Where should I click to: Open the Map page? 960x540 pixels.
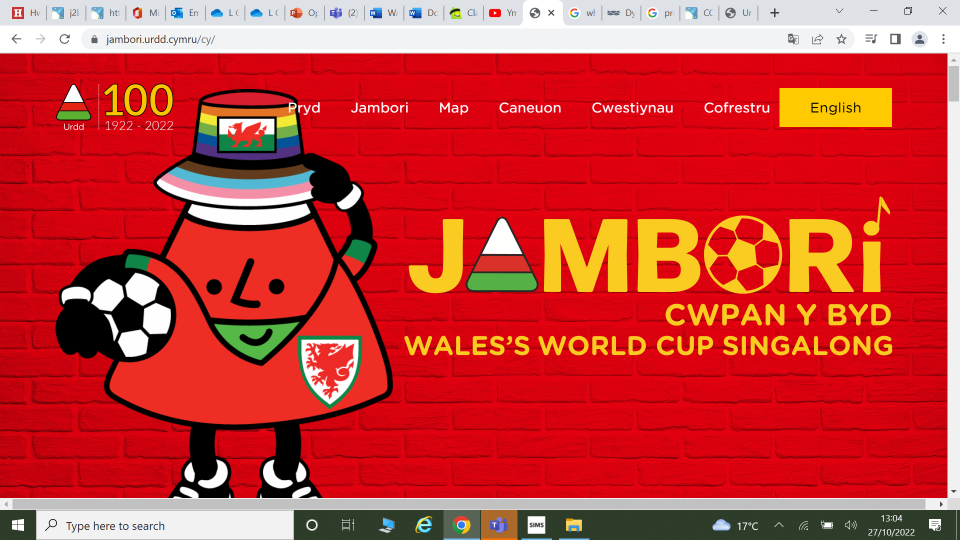[x=454, y=108]
